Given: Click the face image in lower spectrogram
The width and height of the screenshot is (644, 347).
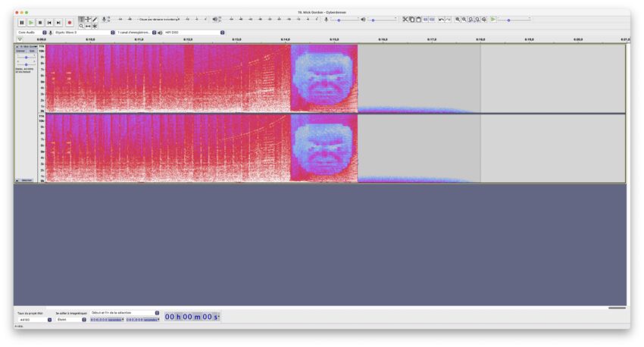Looking at the screenshot, I should pyautogui.click(x=324, y=148).
